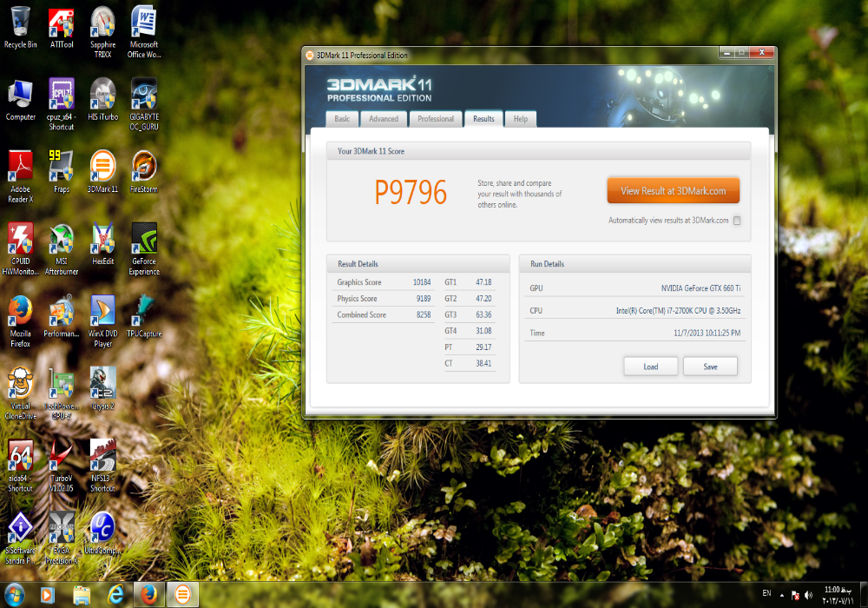Open Adobe Reader X icon
Image resolution: width=868 pixels, height=608 pixels.
[21, 176]
